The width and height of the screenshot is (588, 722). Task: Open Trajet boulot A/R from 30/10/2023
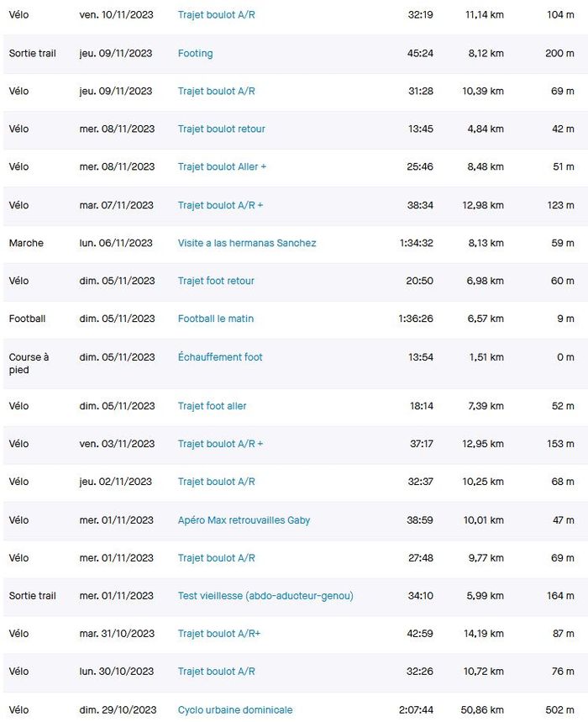(x=216, y=672)
